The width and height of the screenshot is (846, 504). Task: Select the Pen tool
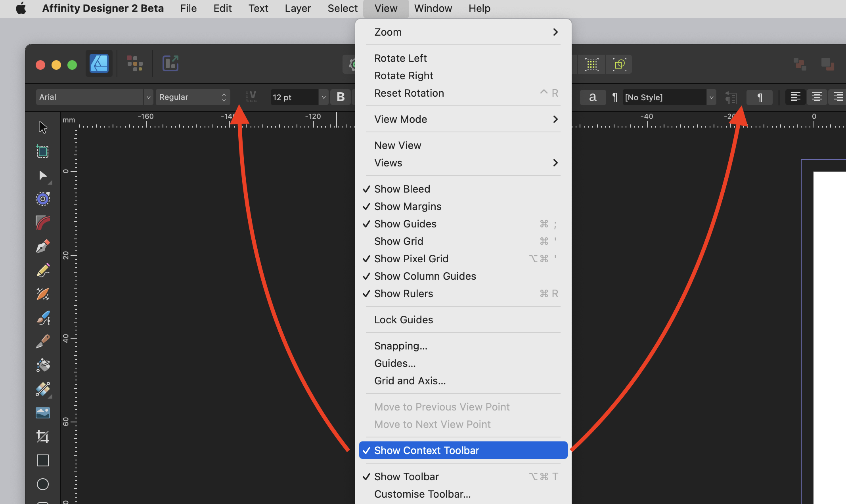[x=42, y=246]
